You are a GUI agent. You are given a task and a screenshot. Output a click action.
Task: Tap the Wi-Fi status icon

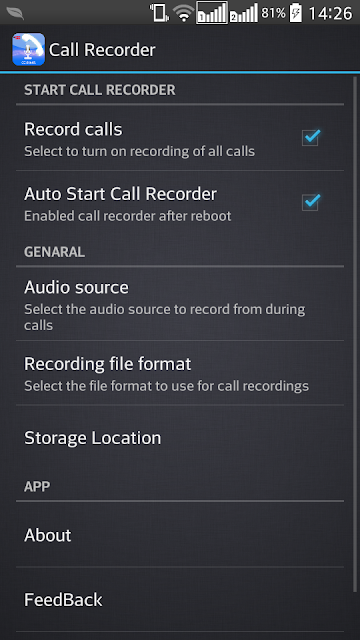pyautogui.click(x=183, y=13)
